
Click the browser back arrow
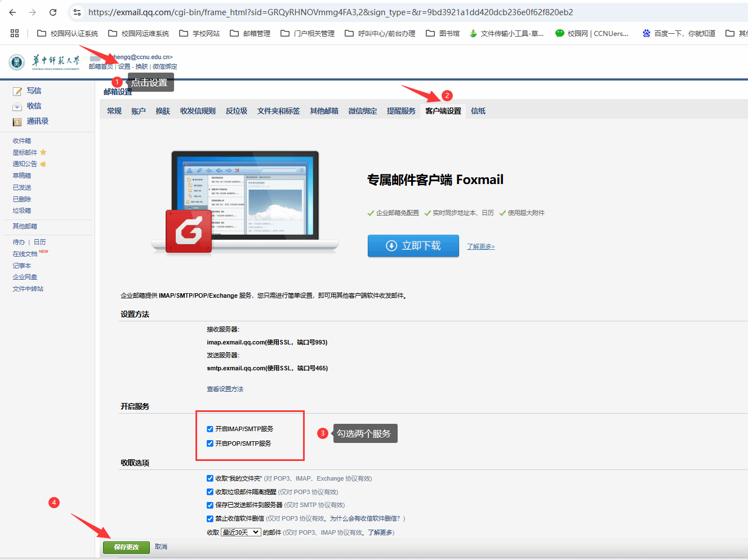coord(13,12)
